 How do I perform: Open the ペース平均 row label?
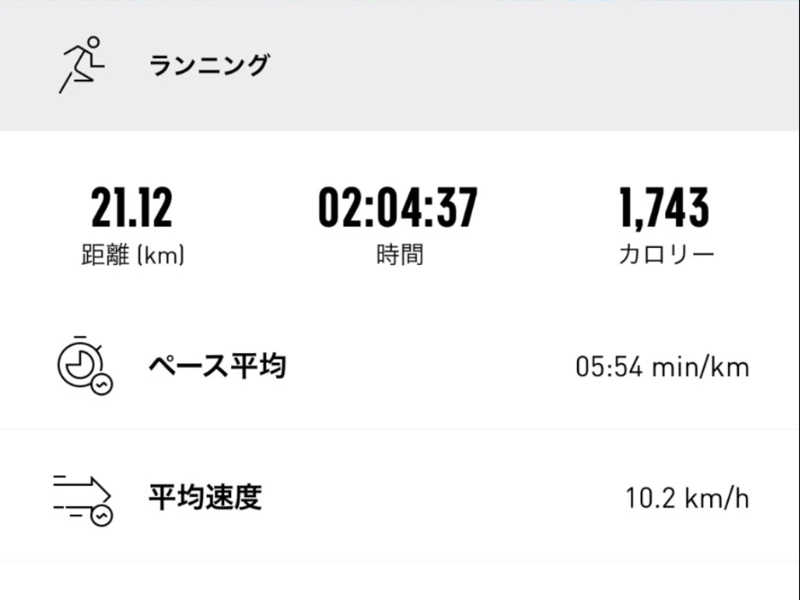pyautogui.click(x=217, y=366)
